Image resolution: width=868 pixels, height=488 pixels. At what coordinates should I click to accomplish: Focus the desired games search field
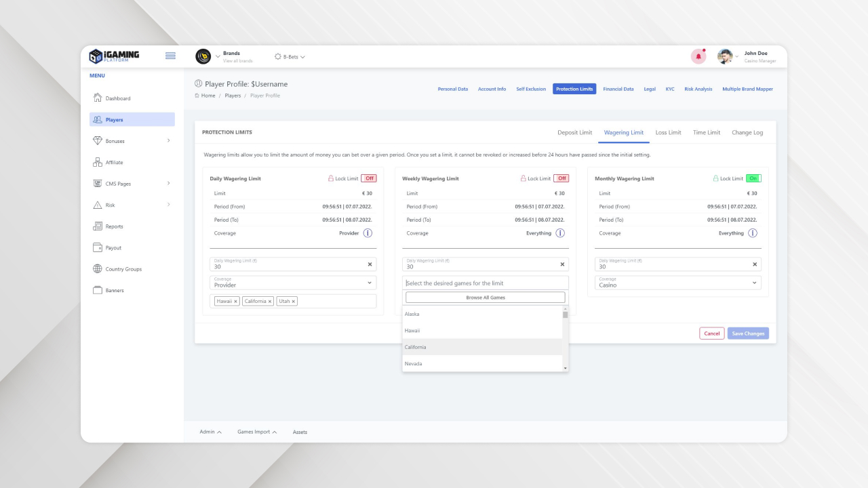coord(486,283)
